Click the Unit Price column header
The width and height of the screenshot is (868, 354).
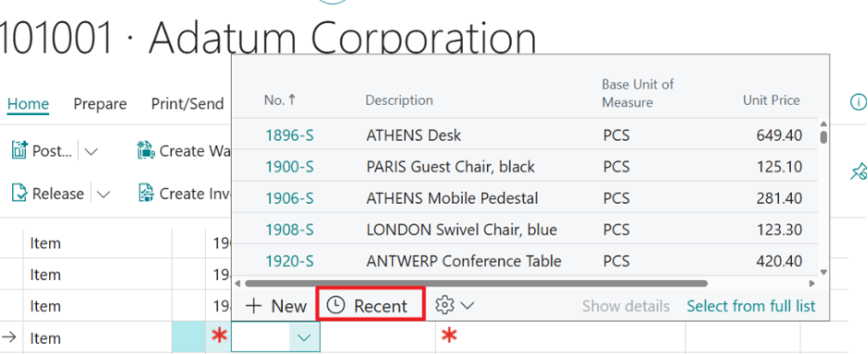[x=772, y=100]
